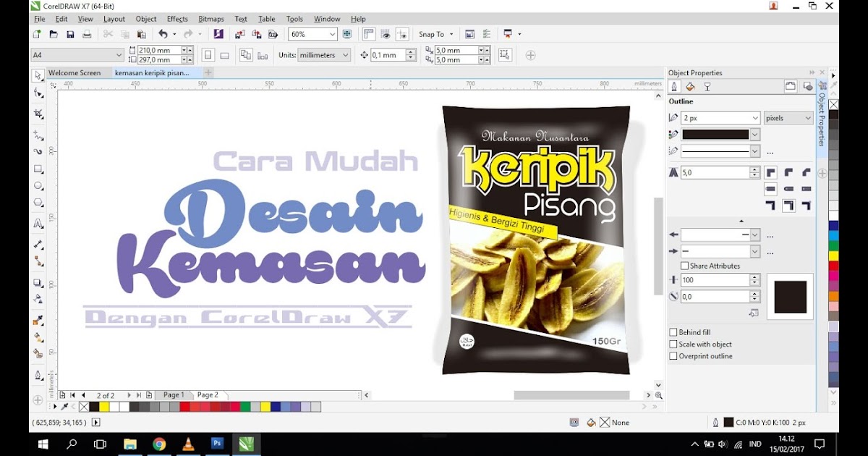Select the Drop Shadow tool

pos(38,283)
